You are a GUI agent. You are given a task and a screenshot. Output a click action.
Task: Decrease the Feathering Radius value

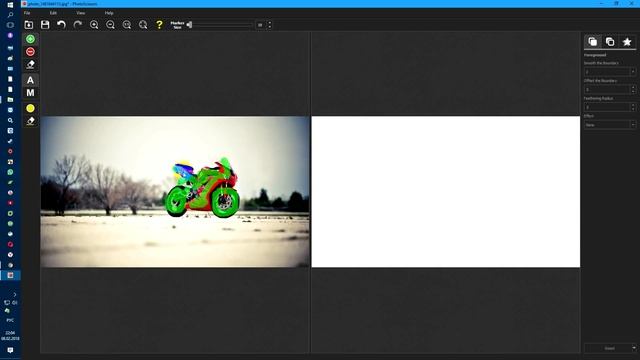(633, 109)
